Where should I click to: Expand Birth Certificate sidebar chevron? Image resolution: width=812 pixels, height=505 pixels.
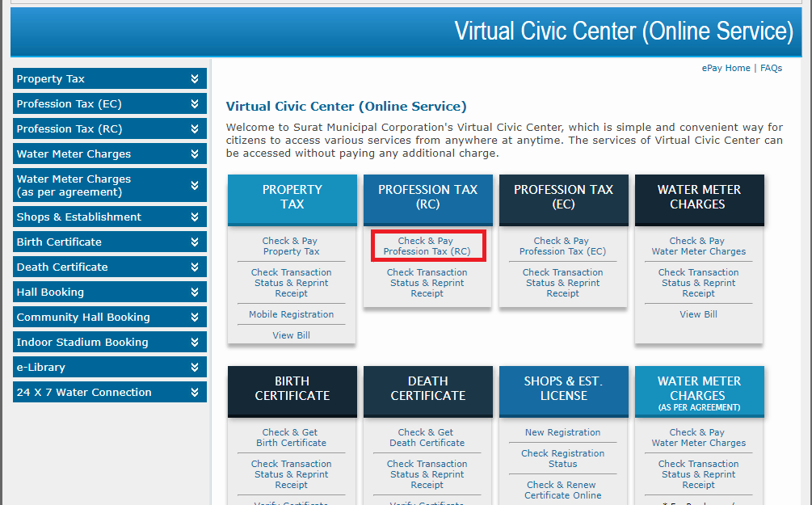pyautogui.click(x=195, y=242)
